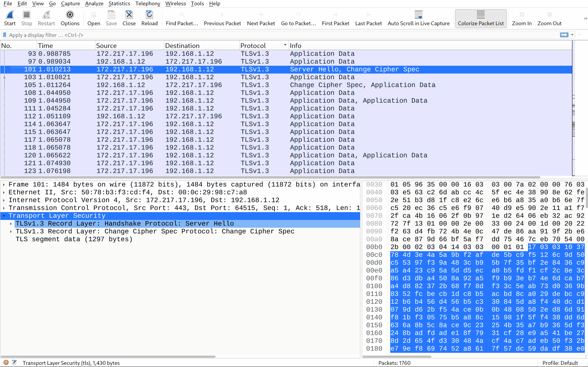Reload the capture file
This screenshot has height=367, width=588.
tap(149, 18)
